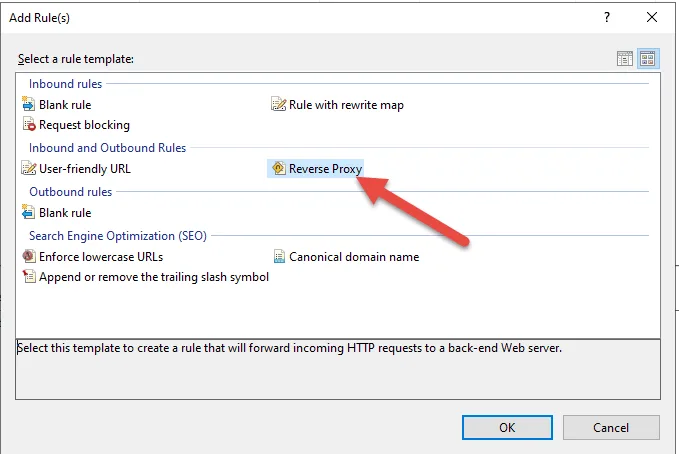Close the Add Rule(s) dialog
This screenshot has width=679, height=454.
point(652,18)
